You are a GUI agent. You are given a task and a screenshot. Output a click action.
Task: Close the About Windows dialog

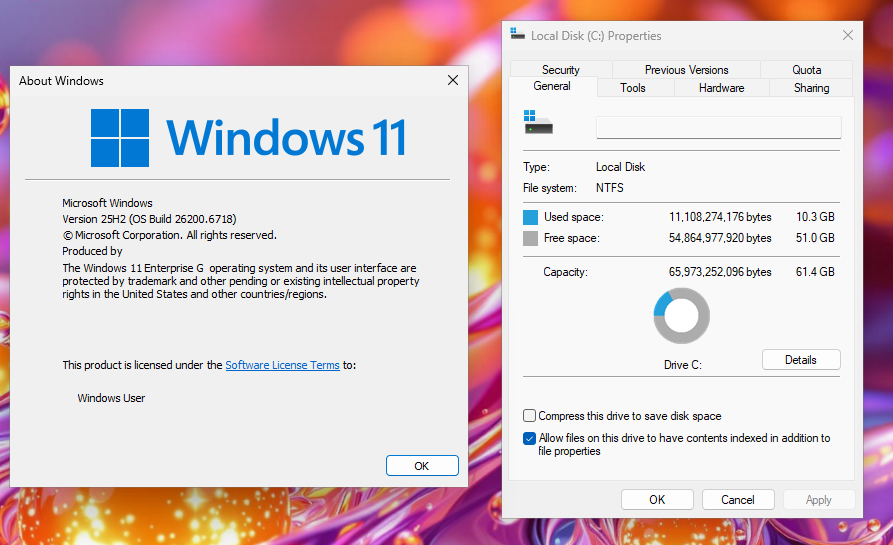(x=453, y=80)
